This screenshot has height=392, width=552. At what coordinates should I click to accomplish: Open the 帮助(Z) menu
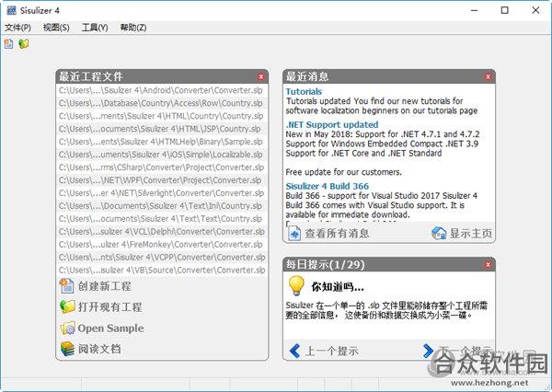pyautogui.click(x=133, y=28)
